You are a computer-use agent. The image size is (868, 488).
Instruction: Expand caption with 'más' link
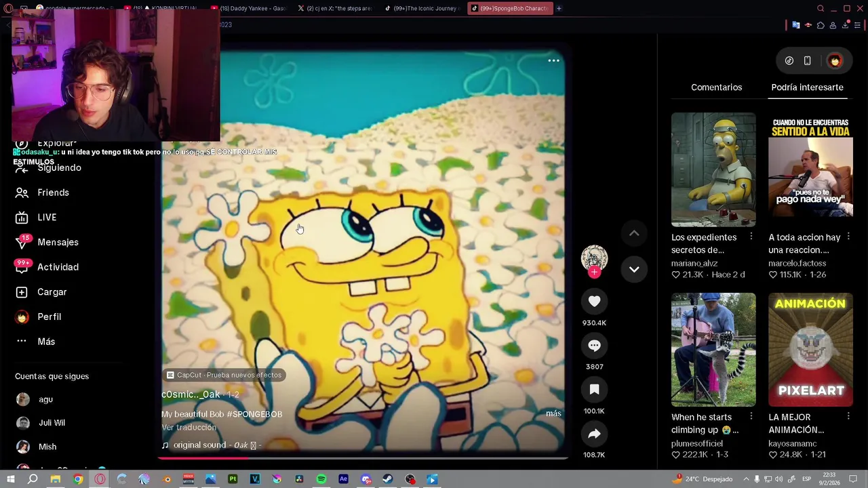click(553, 413)
